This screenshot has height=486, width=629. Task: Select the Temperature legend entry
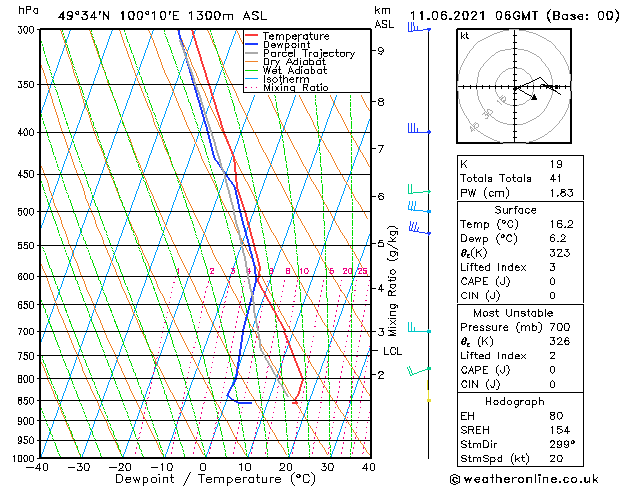pos(296,36)
